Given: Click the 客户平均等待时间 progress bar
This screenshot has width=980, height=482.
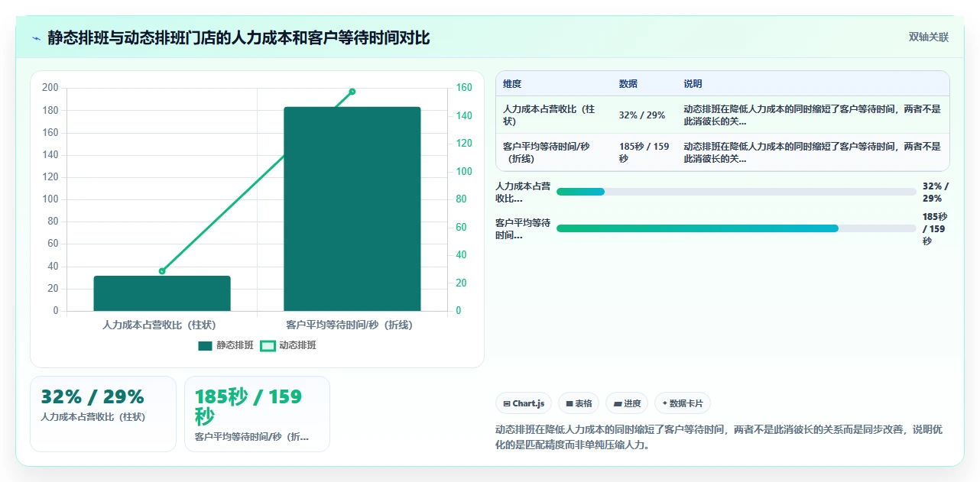Looking at the screenshot, I should coord(736,228).
